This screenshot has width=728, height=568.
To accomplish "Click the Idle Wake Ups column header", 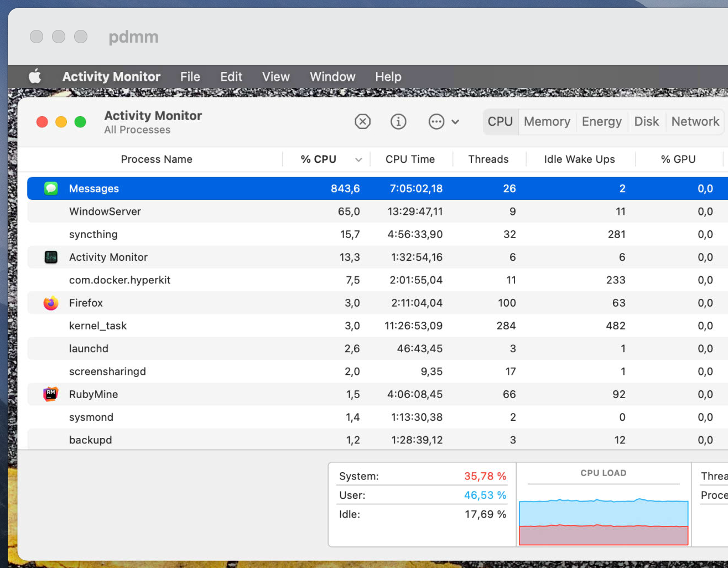I will pos(579,159).
